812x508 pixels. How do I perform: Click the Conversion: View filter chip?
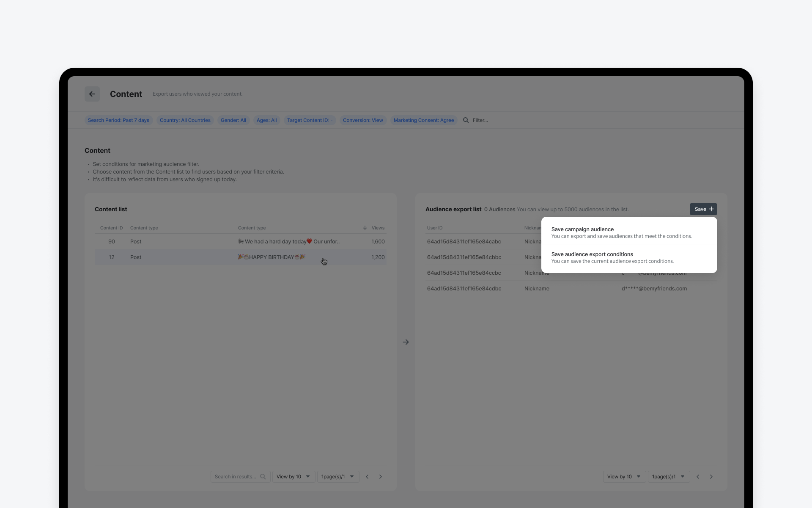(x=363, y=120)
